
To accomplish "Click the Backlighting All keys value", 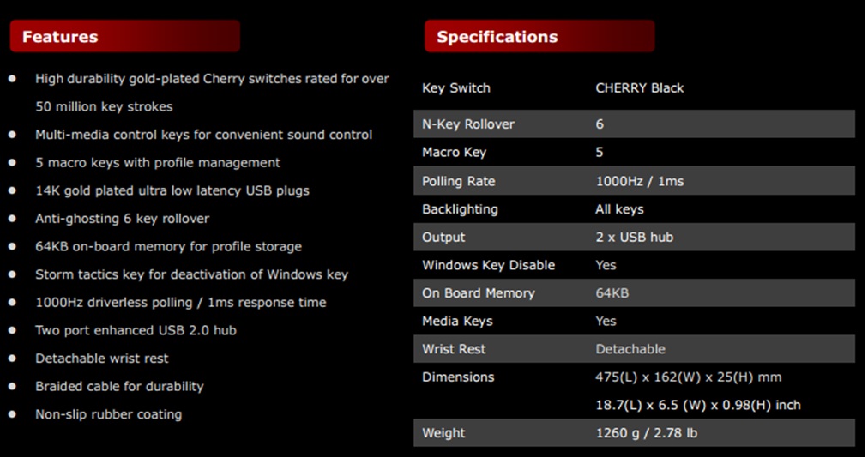I will (x=619, y=209).
